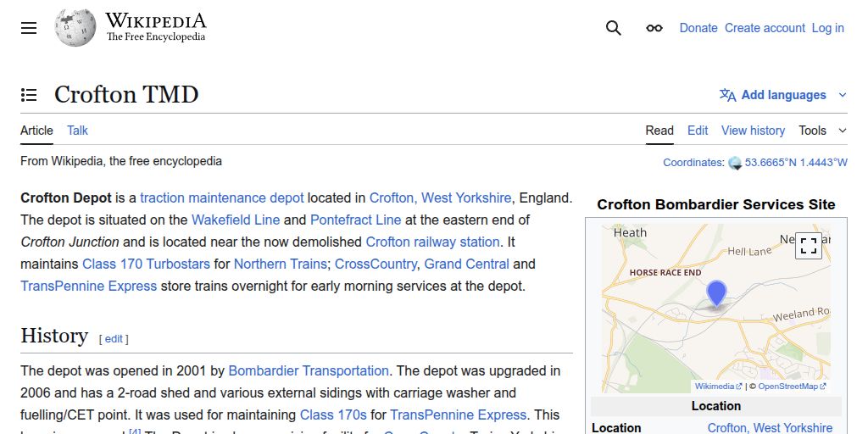Open the Bombardier Transportation link
This screenshot has height=434, width=868.
point(309,371)
